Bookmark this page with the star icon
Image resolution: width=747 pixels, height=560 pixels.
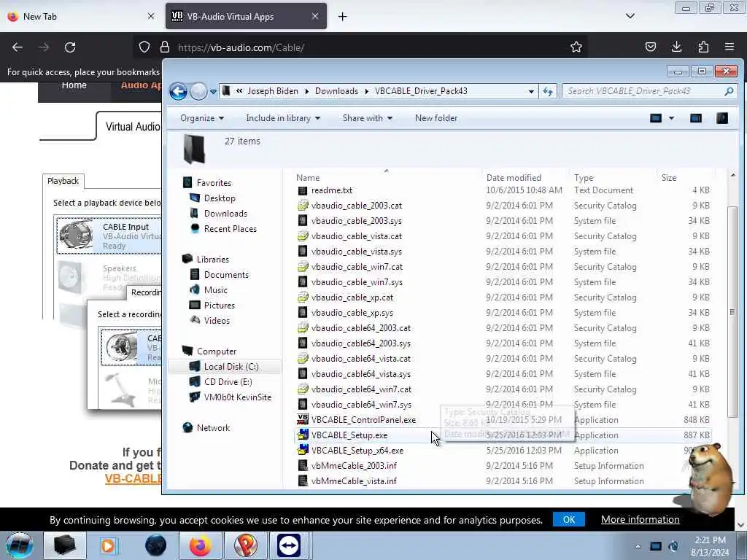coord(576,47)
